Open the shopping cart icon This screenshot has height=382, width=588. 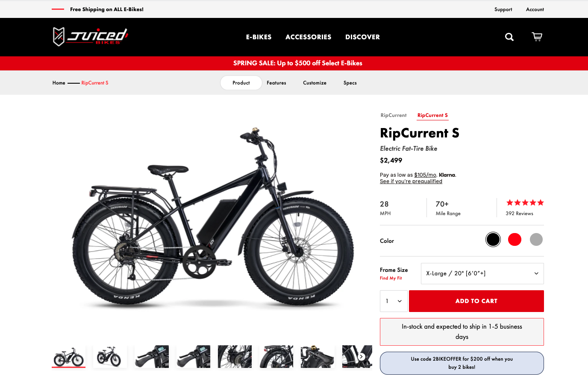click(537, 37)
